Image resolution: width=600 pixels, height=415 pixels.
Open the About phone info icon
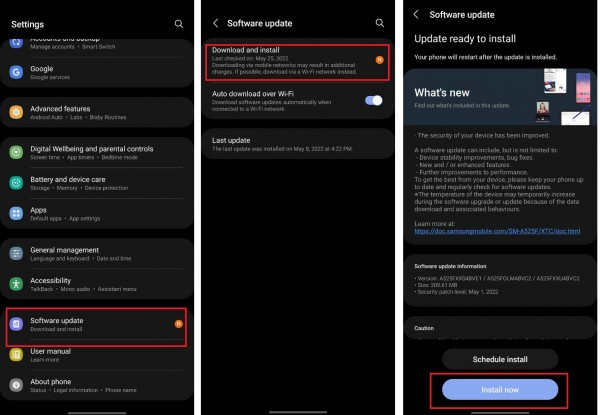point(16,385)
